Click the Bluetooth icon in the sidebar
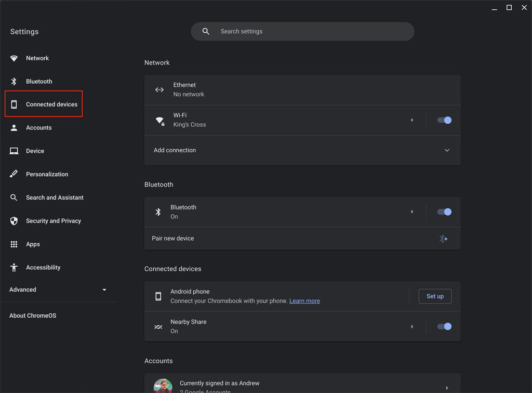 click(14, 82)
